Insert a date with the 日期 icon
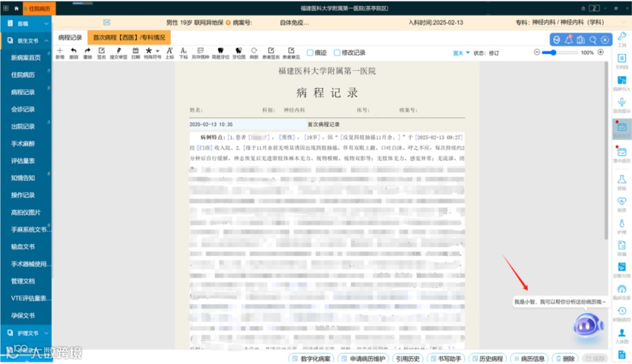 tap(135, 51)
